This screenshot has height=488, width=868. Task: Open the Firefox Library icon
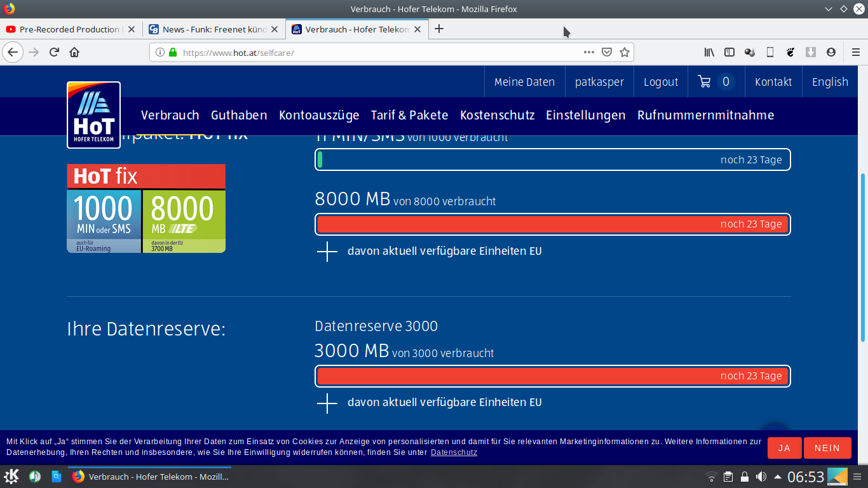[x=709, y=52]
